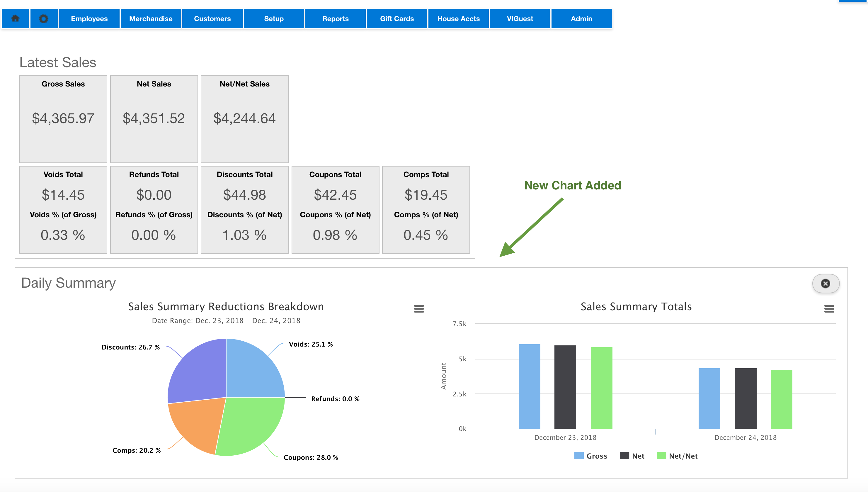Image resolution: width=868 pixels, height=492 pixels.
Task: Click the December 24, 2018 axis label
Action: click(746, 437)
